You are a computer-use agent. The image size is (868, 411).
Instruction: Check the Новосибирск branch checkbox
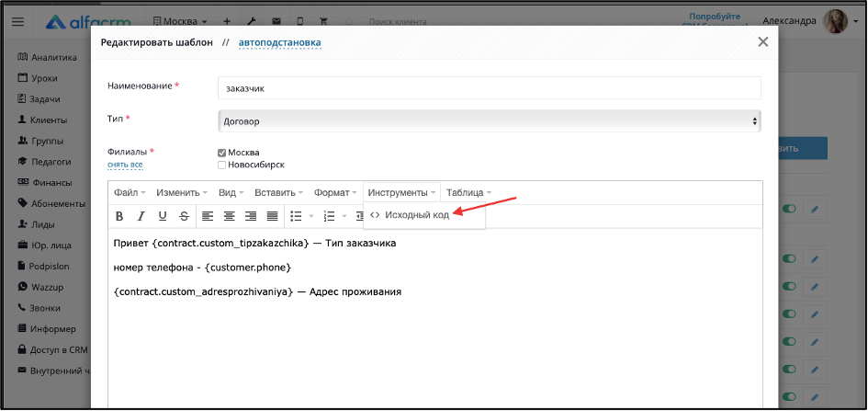pyautogui.click(x=221, y=165)
